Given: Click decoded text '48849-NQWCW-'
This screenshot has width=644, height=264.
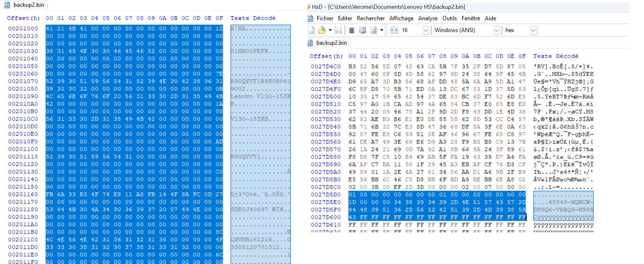Looking at the screenshot, I should [571, 202].
